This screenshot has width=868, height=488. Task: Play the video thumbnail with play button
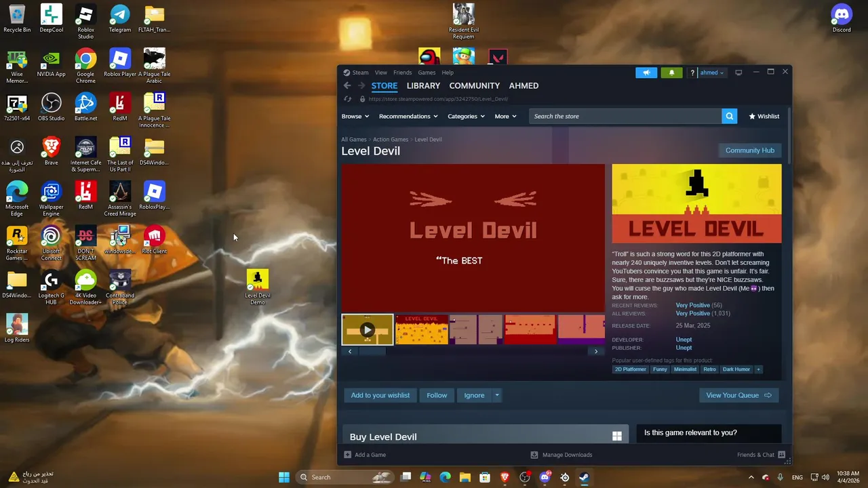pyautogui.click(x=367, y=329)
